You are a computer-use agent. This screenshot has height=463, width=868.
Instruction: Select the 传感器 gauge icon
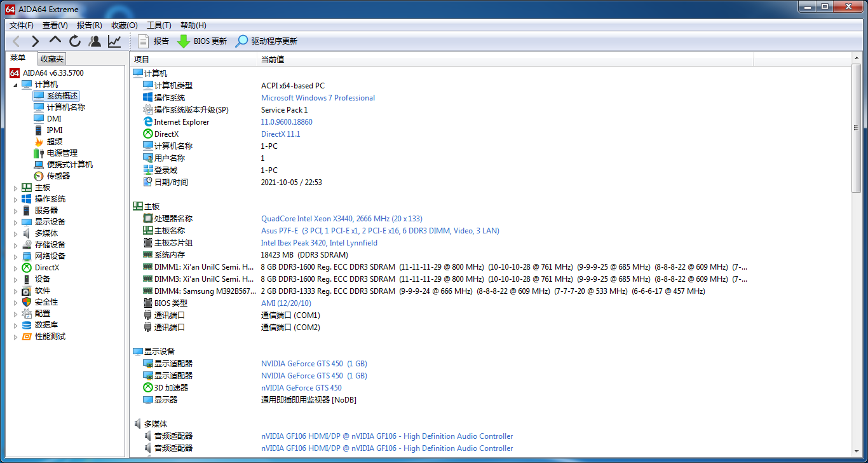pos(39,176)
